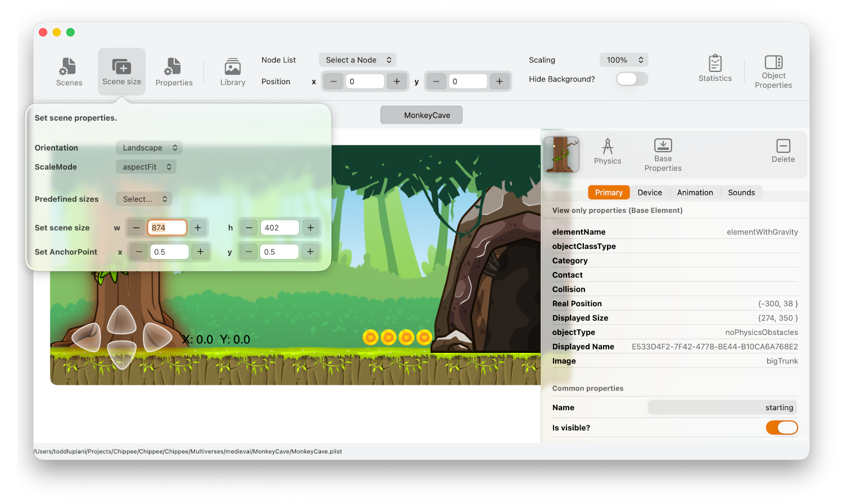
Task: Select the Sounds tab
Action: pos(741,193)
